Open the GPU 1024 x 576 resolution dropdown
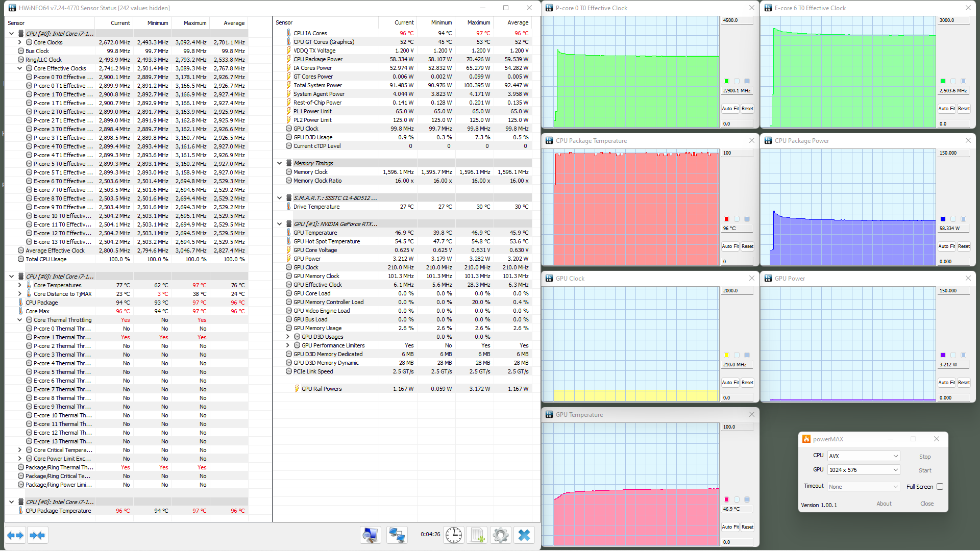Screen dimensions: 980x551 coord(863,470)
